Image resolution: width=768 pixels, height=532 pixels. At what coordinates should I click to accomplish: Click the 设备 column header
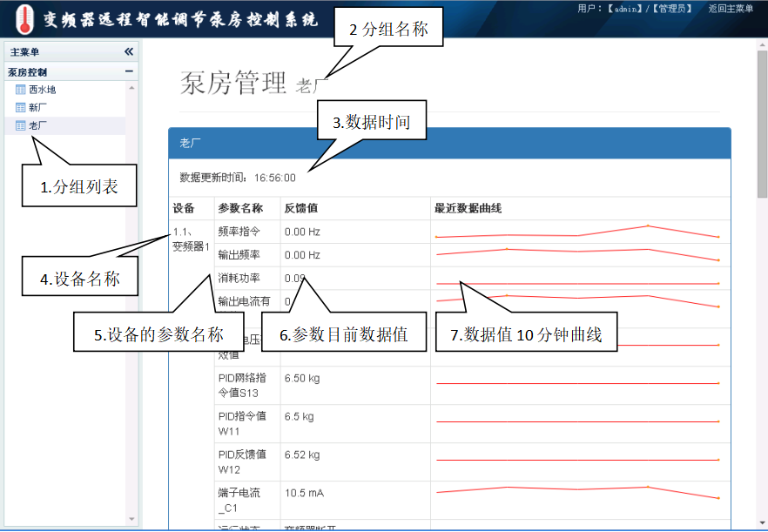click(x=184, y=208)
